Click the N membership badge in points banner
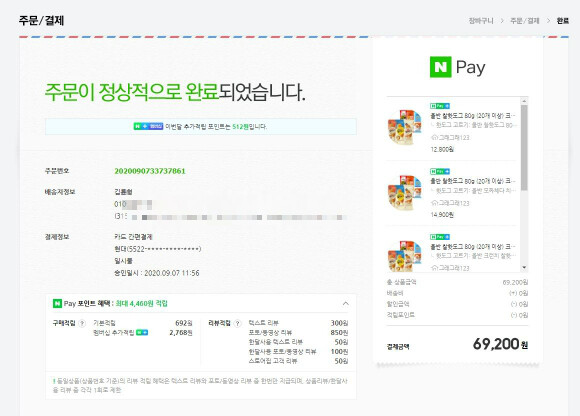This screenshot has height=416, width=580. (148, 126)
